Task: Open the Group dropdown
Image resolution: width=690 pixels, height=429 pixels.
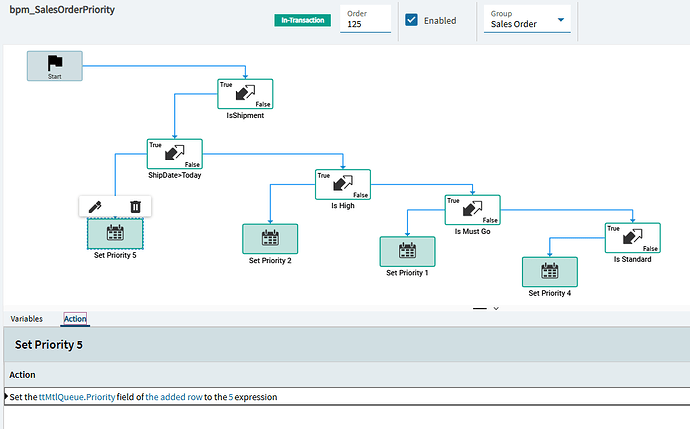Action: point(527,19)
